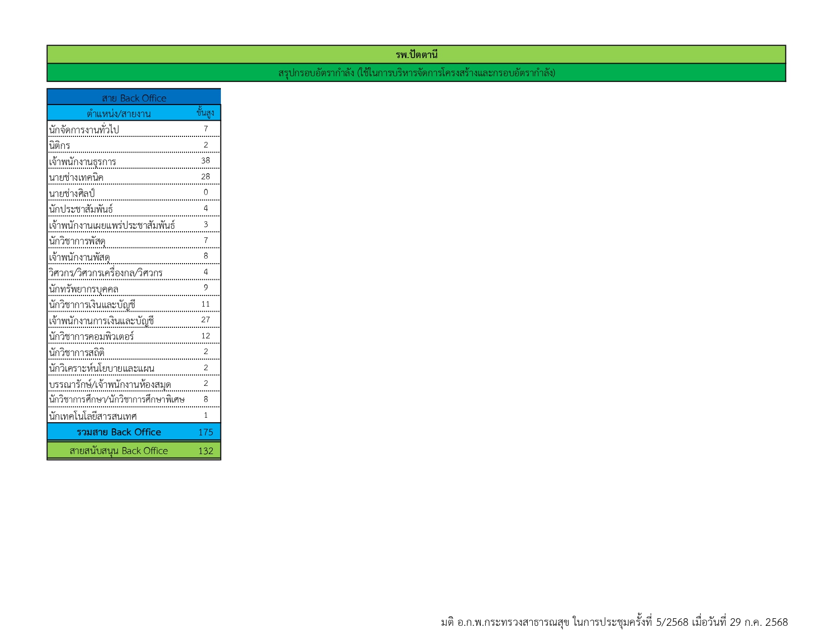This screenshot has height=644, width=834.
Task: Select the นักเทคโนโลยีสารสนเทศ row label
Action: click(93, 417)
